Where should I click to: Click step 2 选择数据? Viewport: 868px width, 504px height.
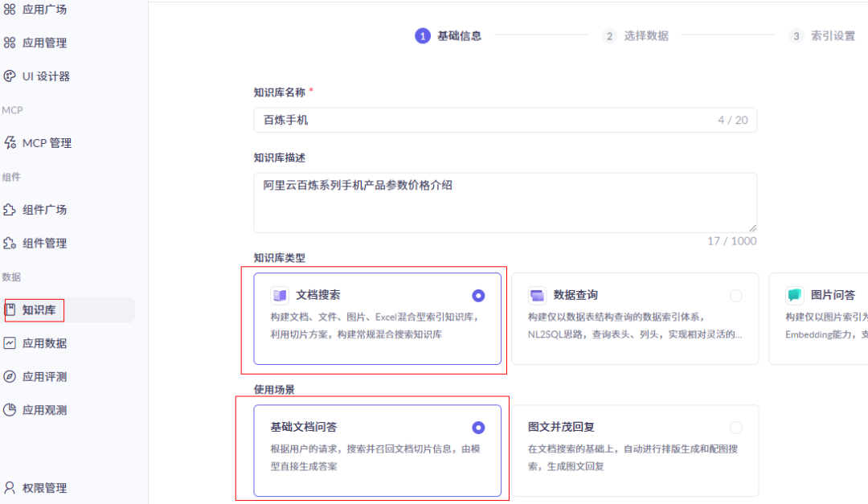point(636,36)
